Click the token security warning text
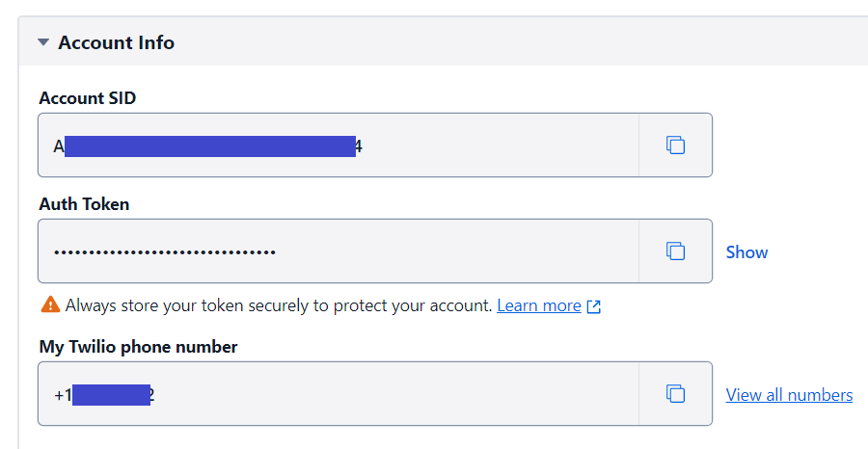868x449 pixels. (x=279, y=305)
